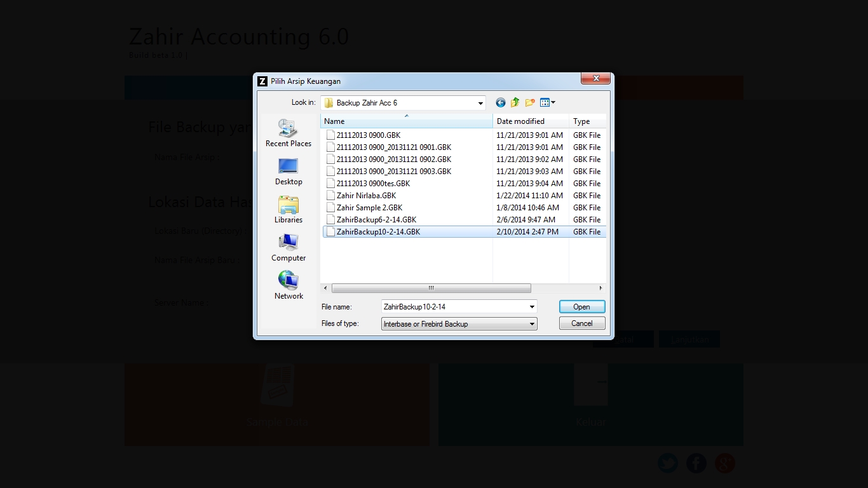
Task: Click file icon of 21112013 0900tes.GBK
Action: click(330, 183)
